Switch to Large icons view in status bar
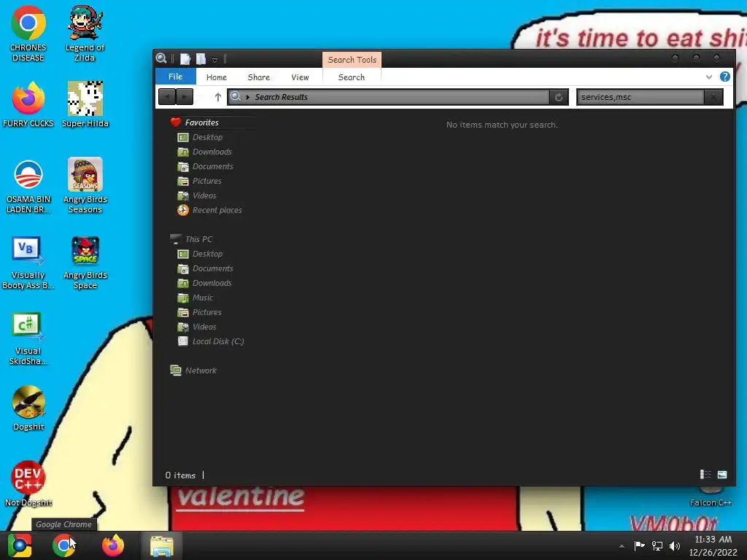 (722, 474)
